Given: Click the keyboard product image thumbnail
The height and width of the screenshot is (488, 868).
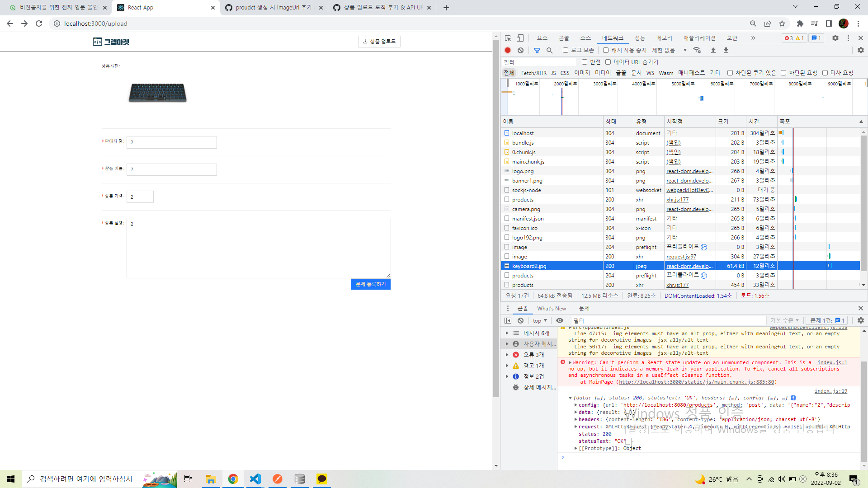Looking at the screenshot, I should pyautogui.click(x=157, y=93).
